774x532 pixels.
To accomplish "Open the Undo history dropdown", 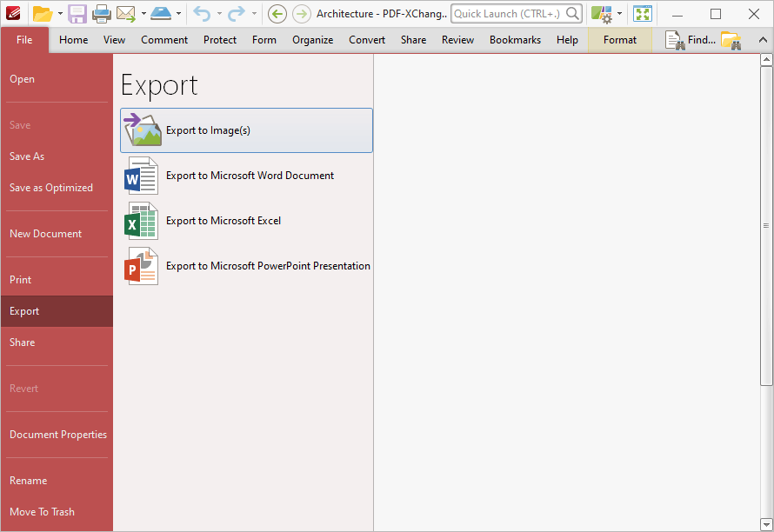I will (x=218, y=14).
